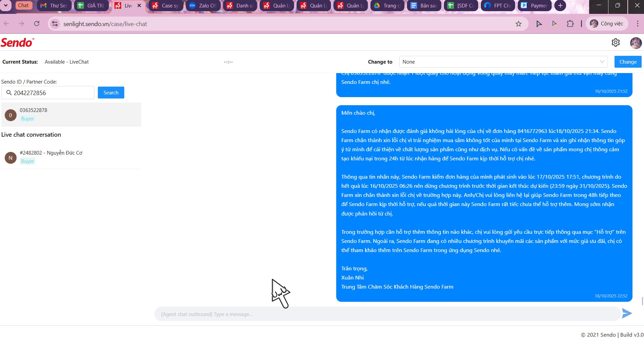Open the Zalo OA tab
The height and width of the screenshot is (339, 644).
[x=203, y=5]
